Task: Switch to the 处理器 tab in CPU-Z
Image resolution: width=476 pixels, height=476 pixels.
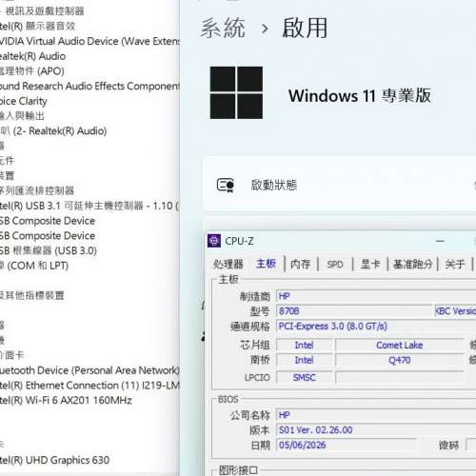Action: tap(228, 264)
